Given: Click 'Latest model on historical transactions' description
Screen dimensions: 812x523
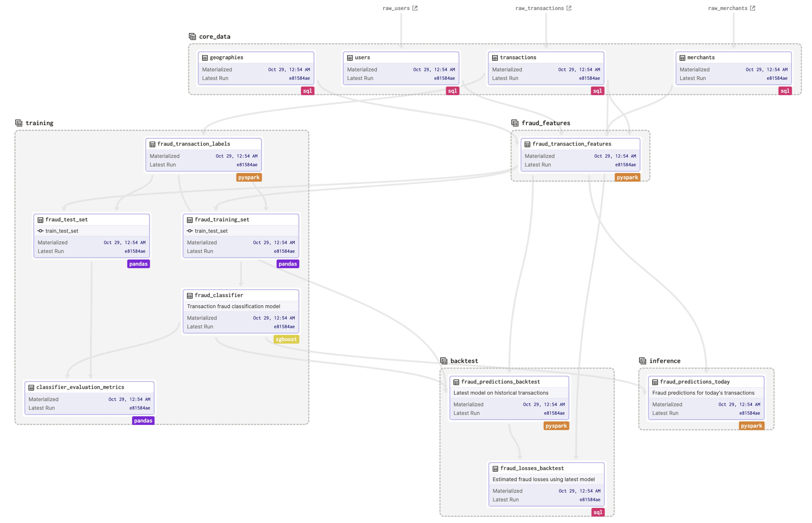Looking at the screenshot, I should coord(501,393).
